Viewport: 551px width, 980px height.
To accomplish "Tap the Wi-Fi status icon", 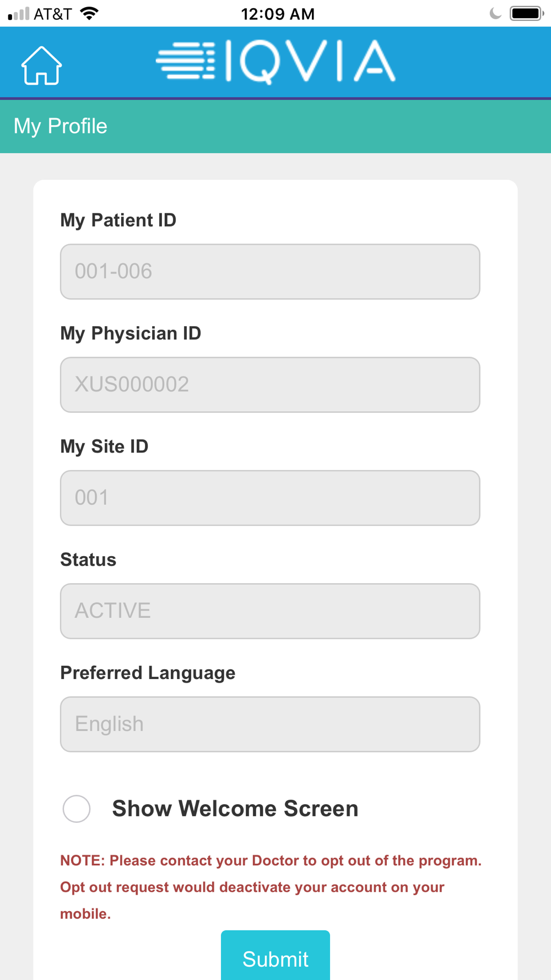I will click(89, 13).
